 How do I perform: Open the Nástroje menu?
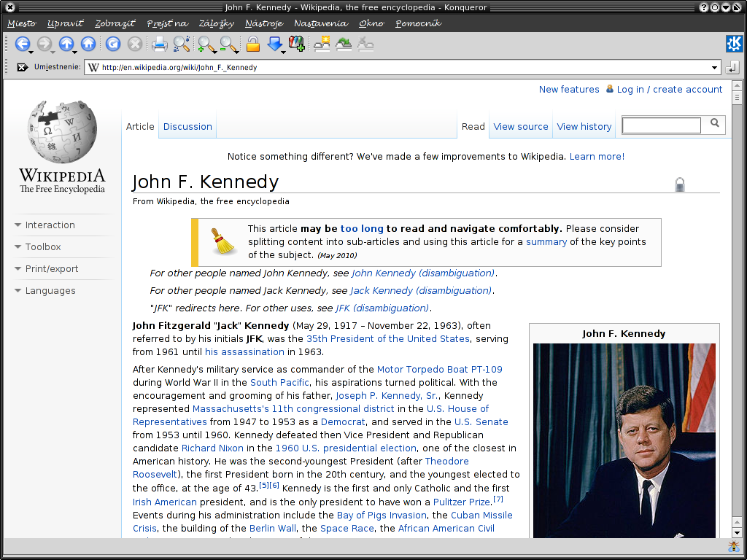click(264, 23)
